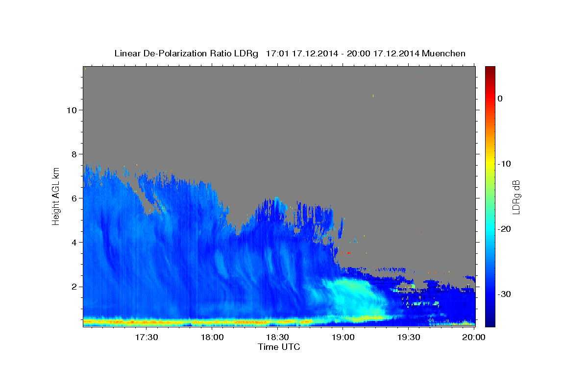Image resolution: width=588 pixels, height=392 pixels.
Task: Click the plot title 'Linear De-Polarization Ratio LDRg'
Action: coord(186,53)
